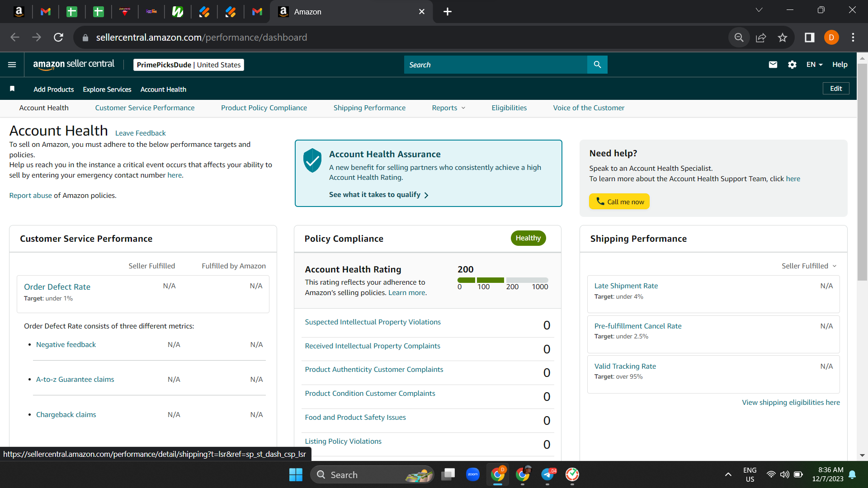
Task: Click the Task View taskbar icon
Action: coord(448,474)
